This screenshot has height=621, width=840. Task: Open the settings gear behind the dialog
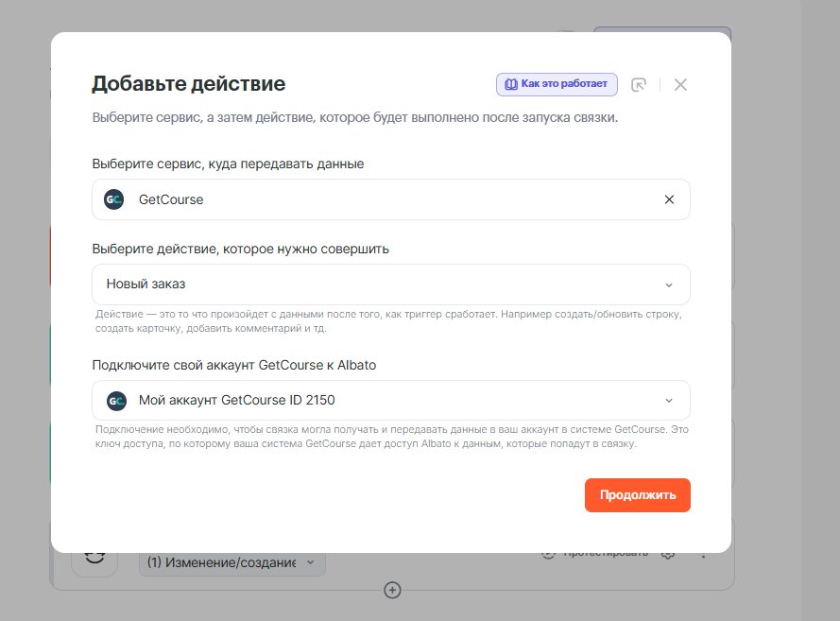668,553
